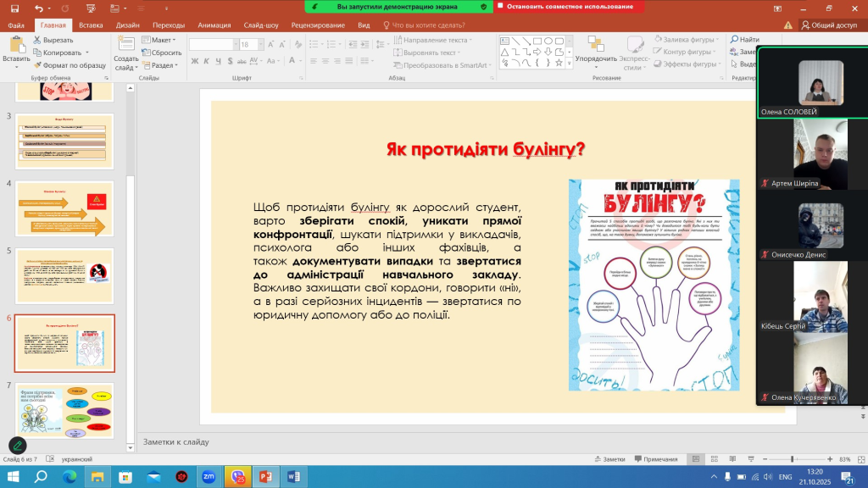This screenshot has height=488, width=868.
Task: Open Microsoft Edge from the taskbar
Action: coord(70,476)
